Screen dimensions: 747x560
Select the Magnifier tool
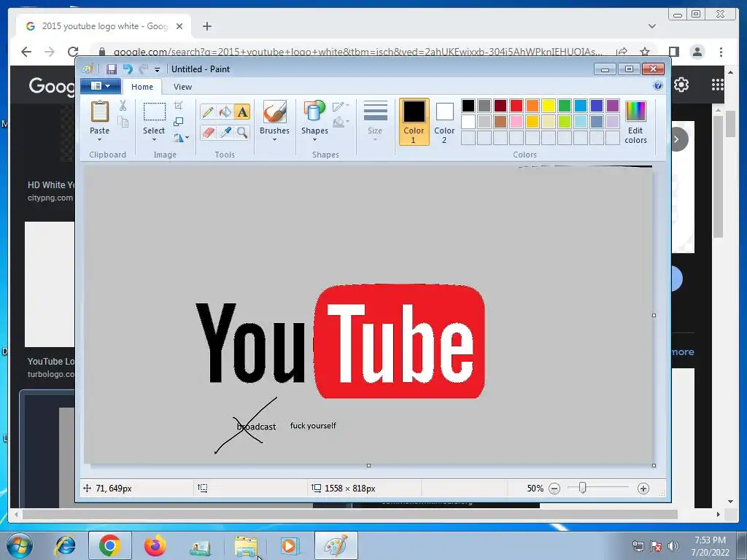click(242, 132)
